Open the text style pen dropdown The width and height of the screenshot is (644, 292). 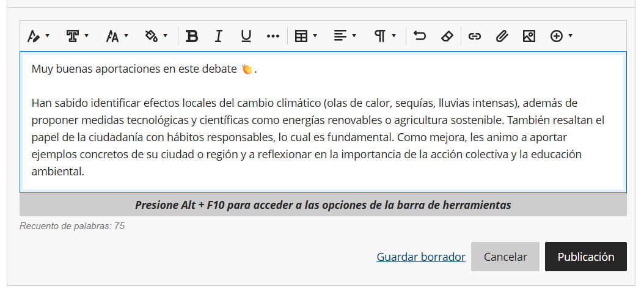click(x=38, y=37)
